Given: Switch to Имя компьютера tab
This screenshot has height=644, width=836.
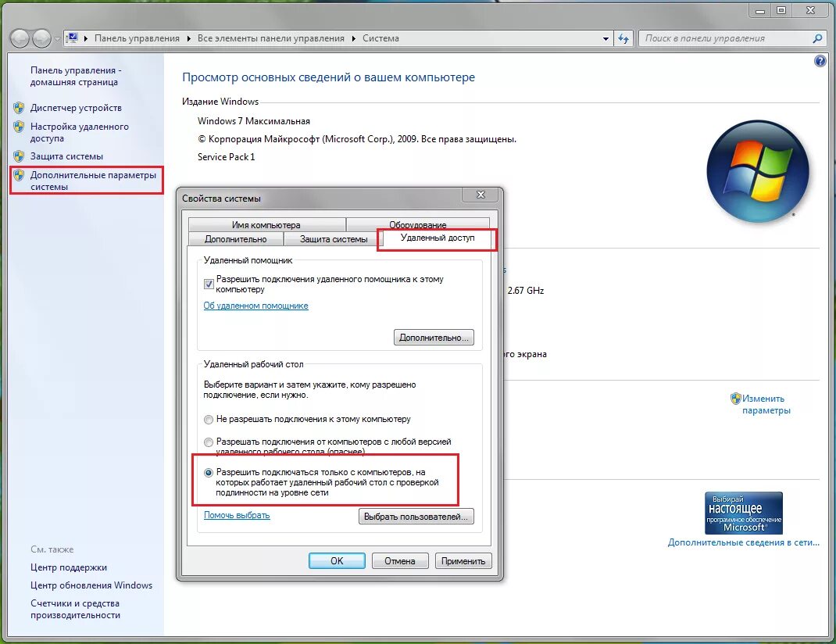Looking at the screenshot, I should pos(266,225).
